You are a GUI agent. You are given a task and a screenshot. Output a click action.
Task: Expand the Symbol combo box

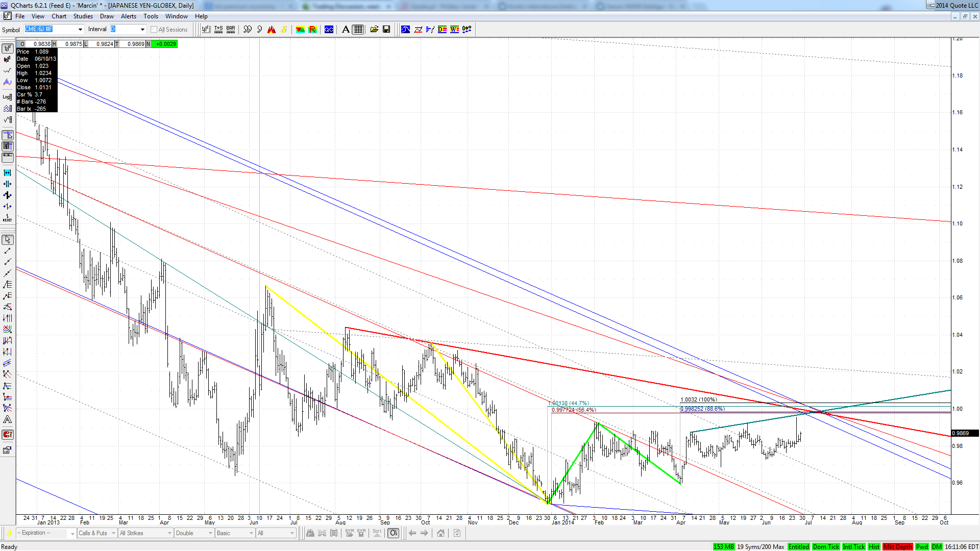click(x=80, y=30)
